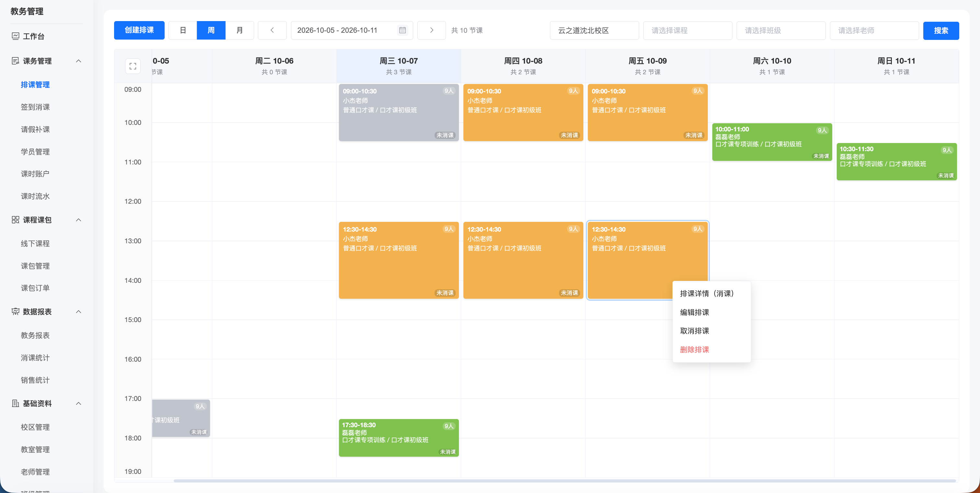
Task: Click the 周四 10-08 column header
Action: 523,66
